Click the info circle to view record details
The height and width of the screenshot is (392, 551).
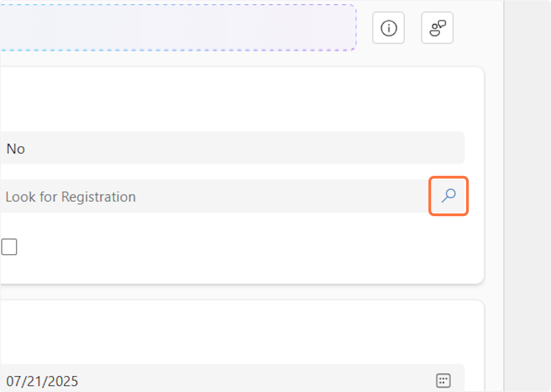tap(388, 28)
